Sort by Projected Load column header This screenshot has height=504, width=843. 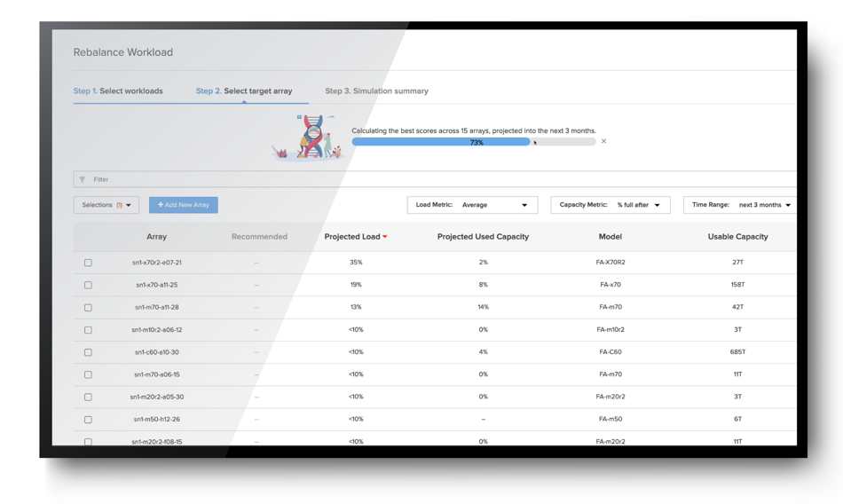pos(352,237)
